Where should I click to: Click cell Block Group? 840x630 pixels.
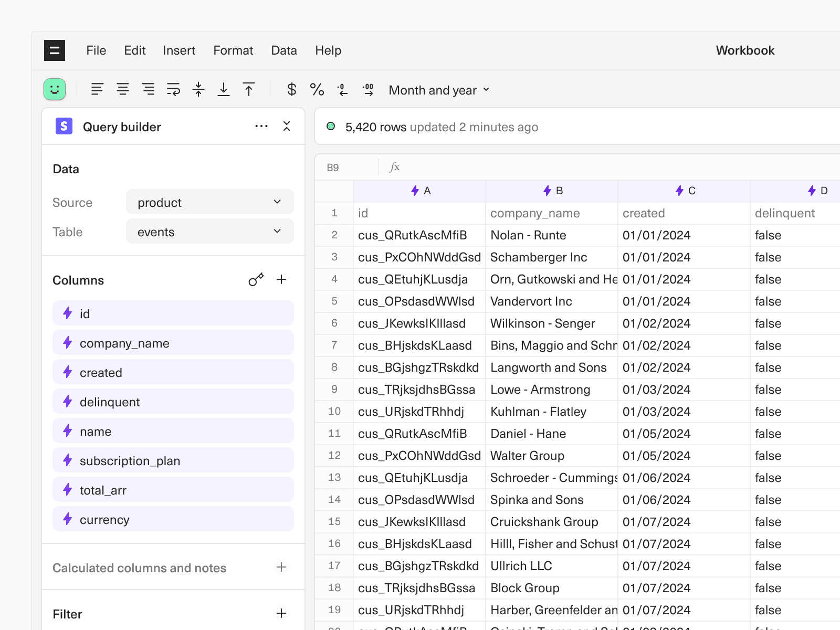tap(552, 587)
